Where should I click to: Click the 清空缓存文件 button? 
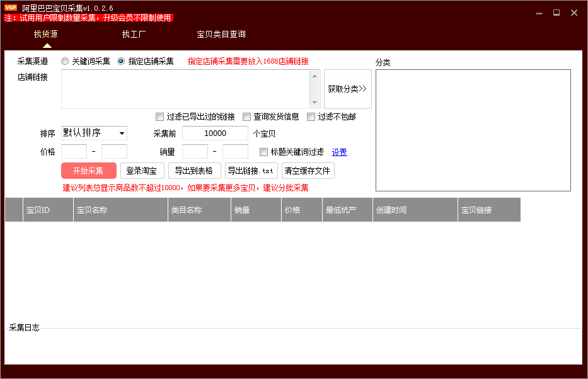click(x=308, y=171)
